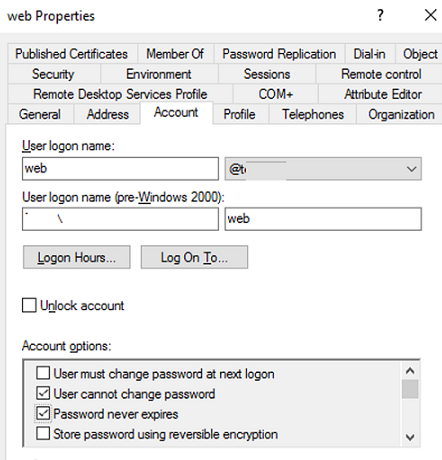
Task: Enable Store password using reversible encryption
Action: pyautogui.click(x=43, y=434)
